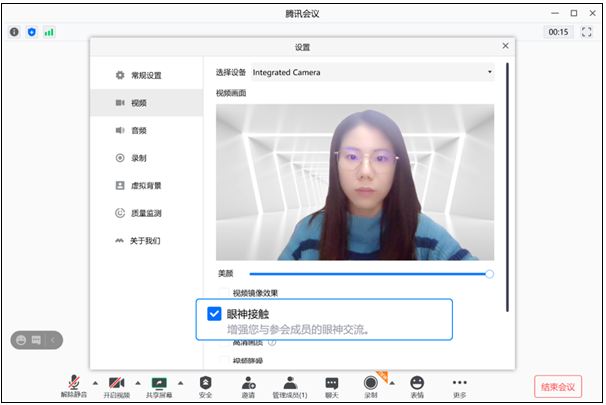Open the 质量监测 quality monitoring tab
606x405 pixels.
tap(146, 213)
